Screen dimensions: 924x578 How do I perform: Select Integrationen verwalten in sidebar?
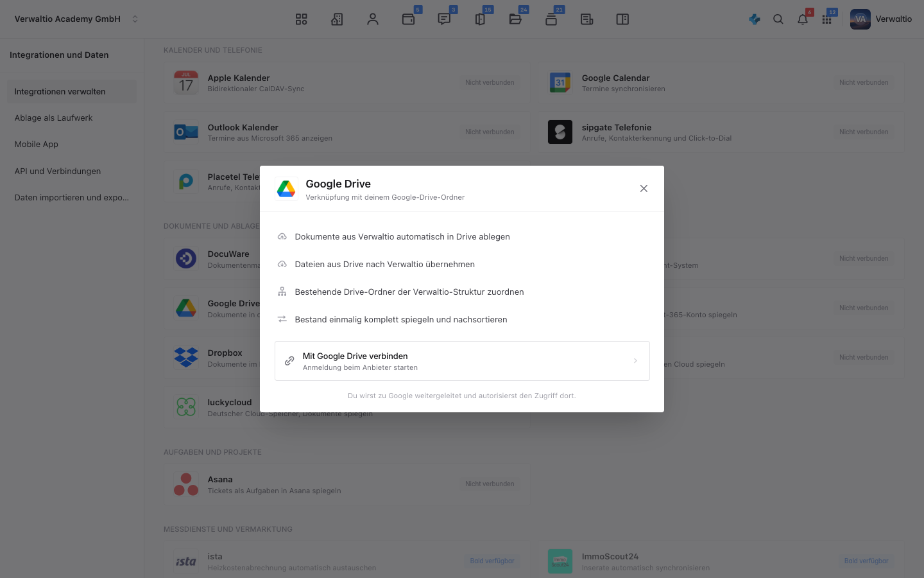pos(72,91)
